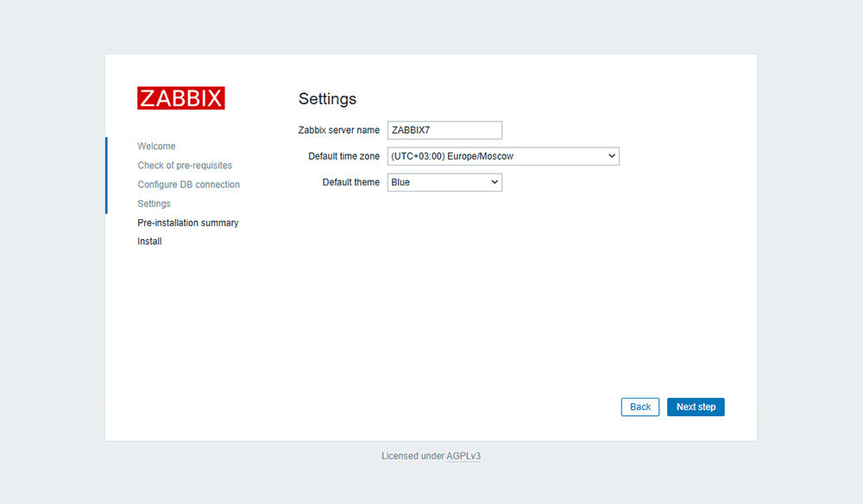Click the Next step button

tap(696, 407)
